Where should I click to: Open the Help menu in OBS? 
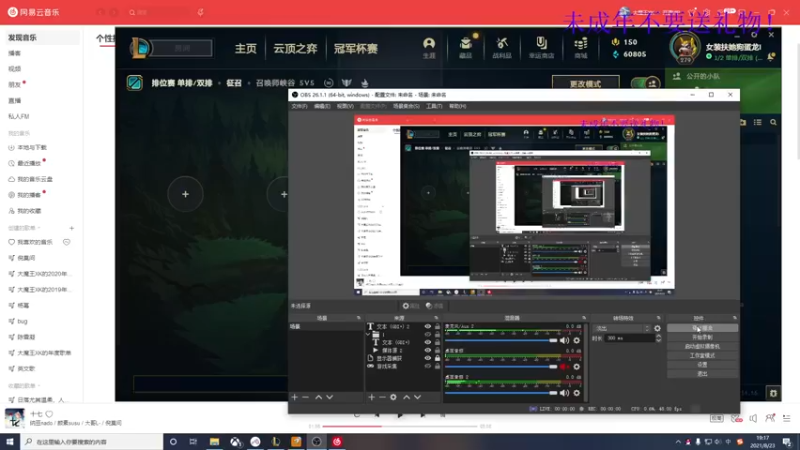click(x=458, y=106)
